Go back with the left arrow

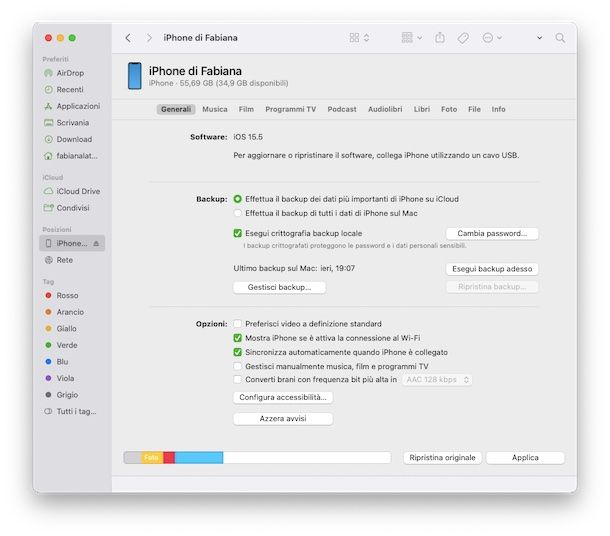point(128,38)
